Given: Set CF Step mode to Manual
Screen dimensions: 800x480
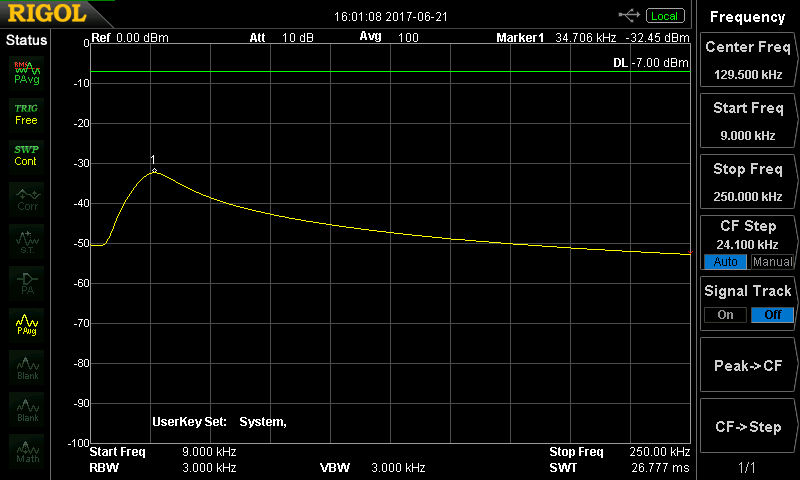Looking at the screenshot, I should click(x=772, y=262).
